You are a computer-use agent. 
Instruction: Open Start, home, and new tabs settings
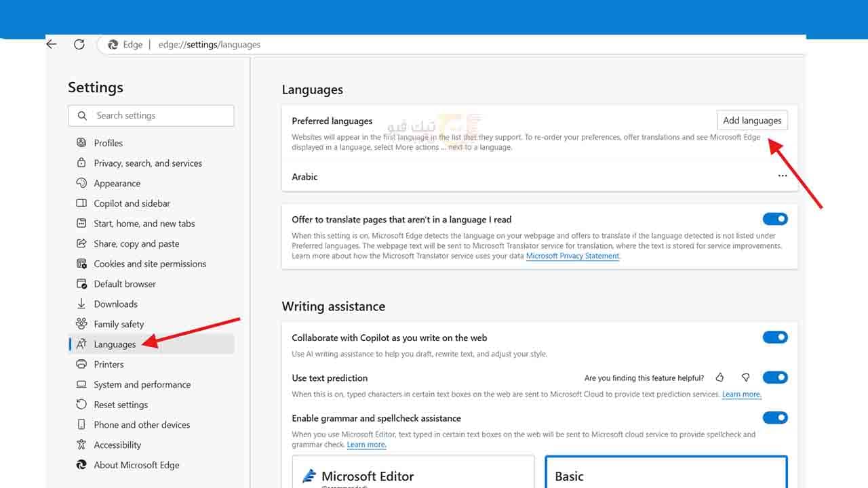click(x=144, y=224)
